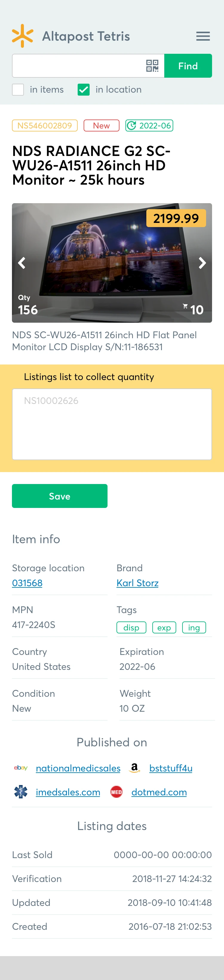224x980 pixels.
Task: Open the dotmed.com listing link
Action: (x=159, y=792)
